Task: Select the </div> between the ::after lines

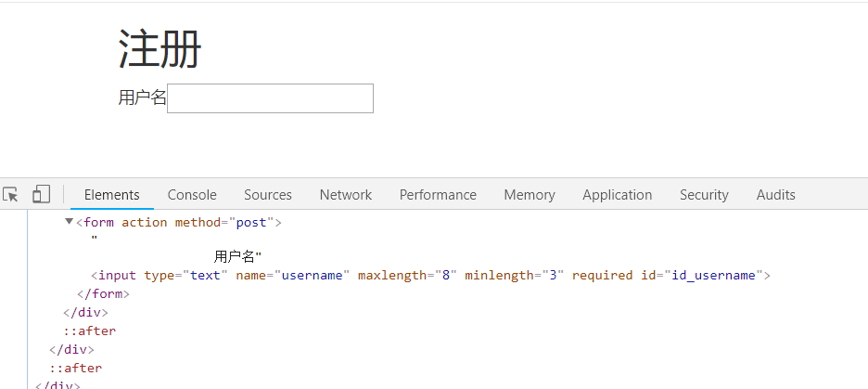Action: pos(72,350)
